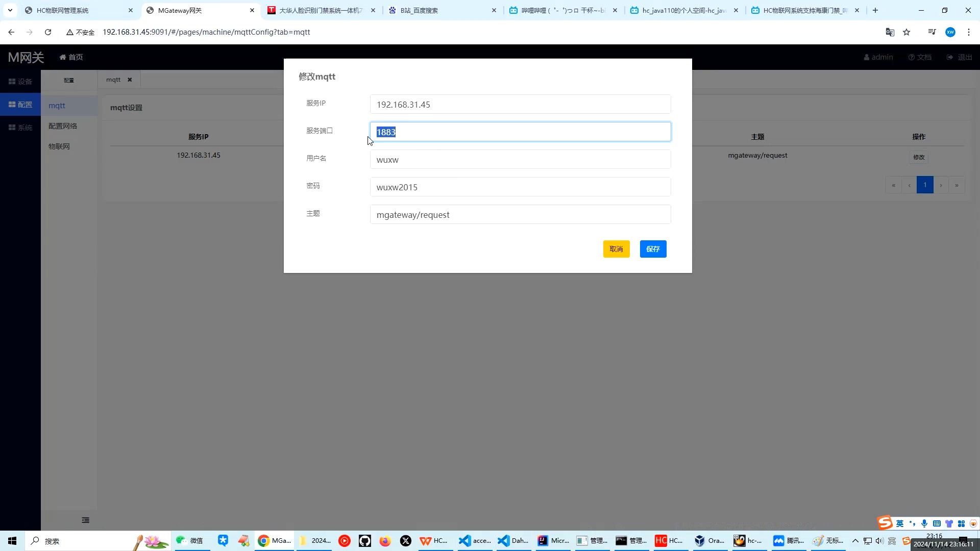Open the translate icon in address bar

[x=890, y=32]
